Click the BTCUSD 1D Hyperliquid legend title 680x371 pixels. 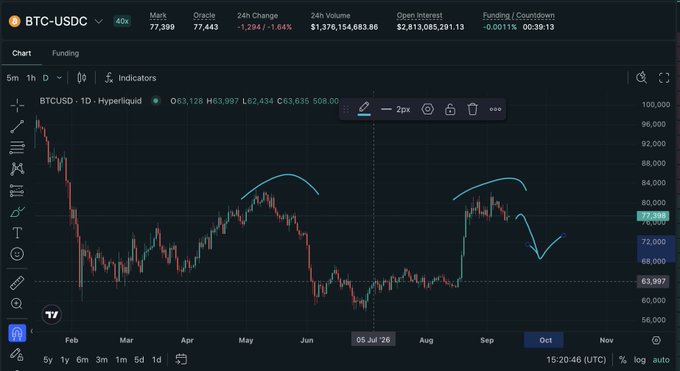coord(91,101)
